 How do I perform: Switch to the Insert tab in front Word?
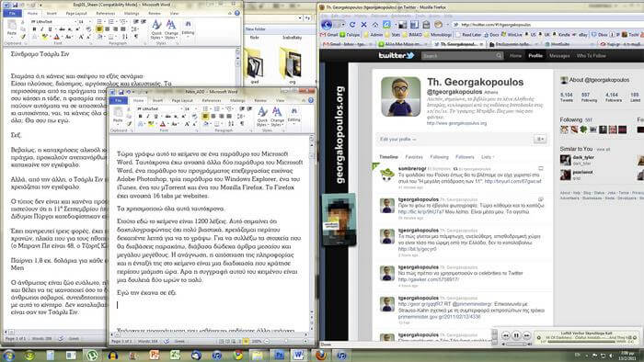[x=157, y=100]
